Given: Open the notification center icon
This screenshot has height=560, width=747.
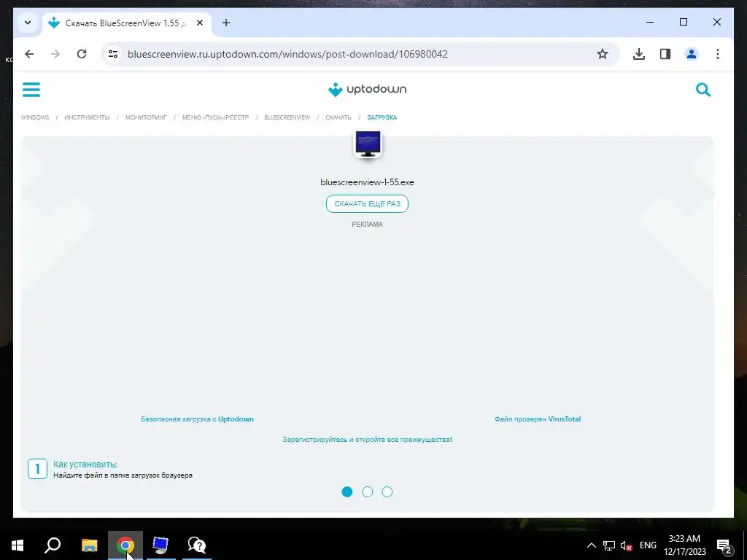Looking at the screenshot, I should pyautogui.click(x=724, y=545).
